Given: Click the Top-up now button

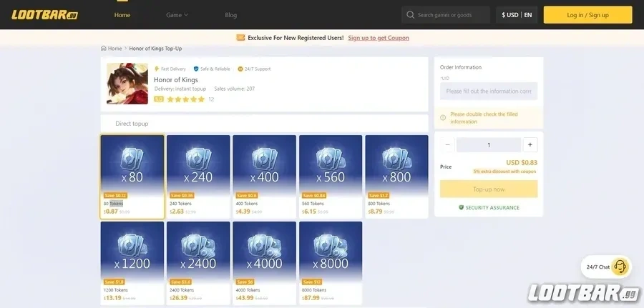Looking at the screenshot, I should [489, 189].
